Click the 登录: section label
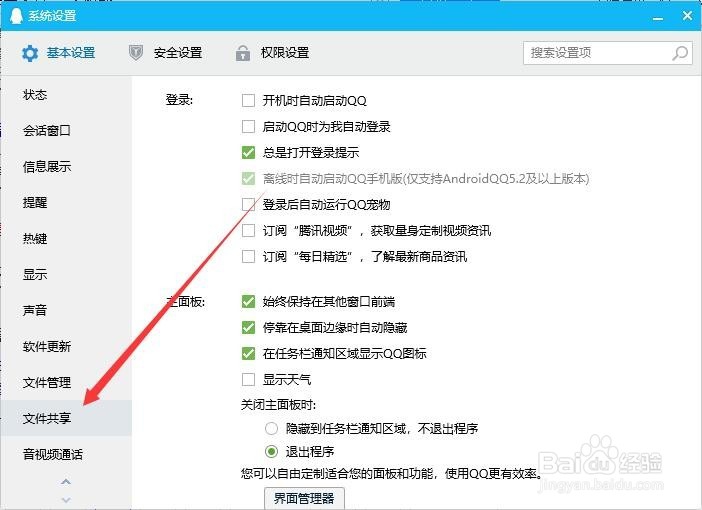702x510 pixels. 179,100
